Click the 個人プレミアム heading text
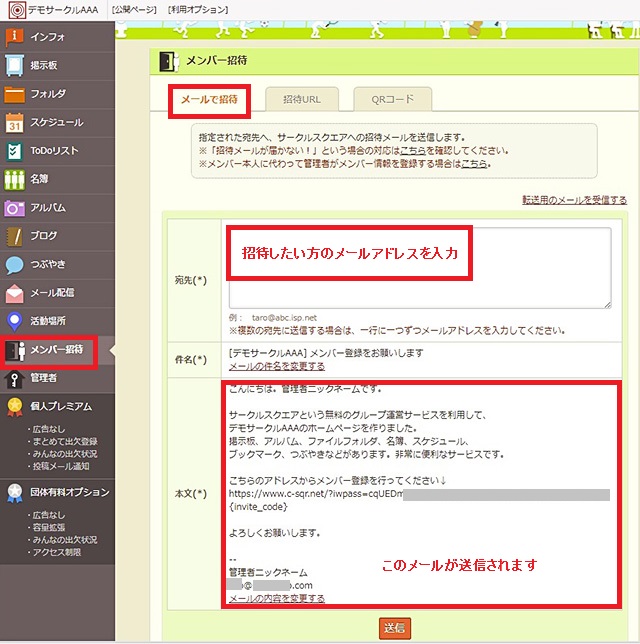The height and width of the screenshot is (644, 640). tap(61, 407)
